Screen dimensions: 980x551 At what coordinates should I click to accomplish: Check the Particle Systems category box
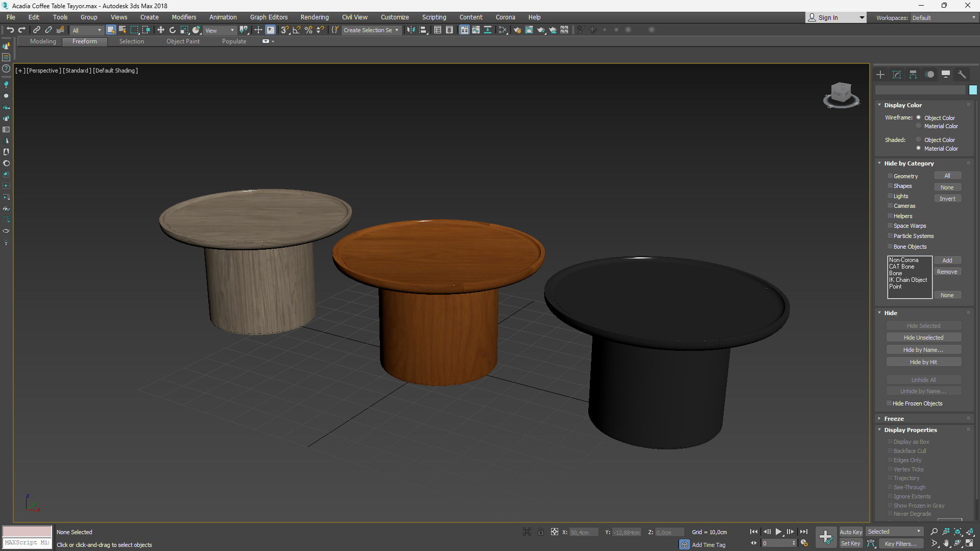point(890,236)
